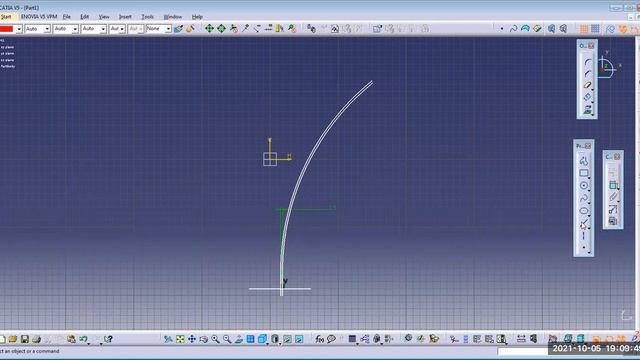The width and height of the screenshot is (640, 360).
Task: Toggle Snap to Point blue grid icon
Action: click(596, 29)
